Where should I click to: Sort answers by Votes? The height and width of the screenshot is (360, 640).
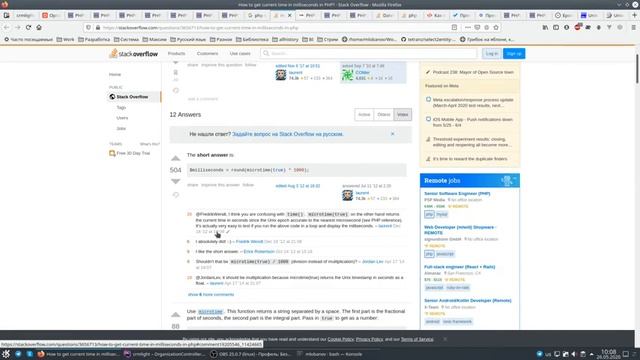coord(402,115)
